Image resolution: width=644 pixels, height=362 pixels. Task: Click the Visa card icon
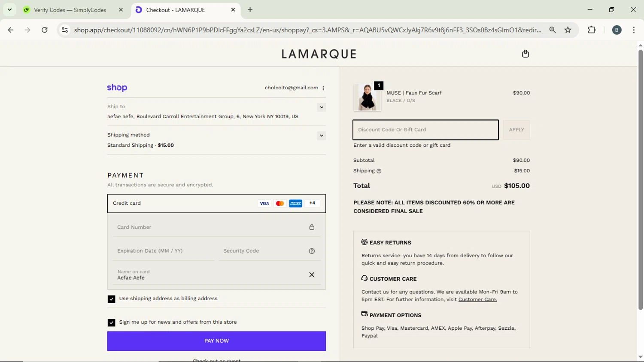(x=264, y=204)
